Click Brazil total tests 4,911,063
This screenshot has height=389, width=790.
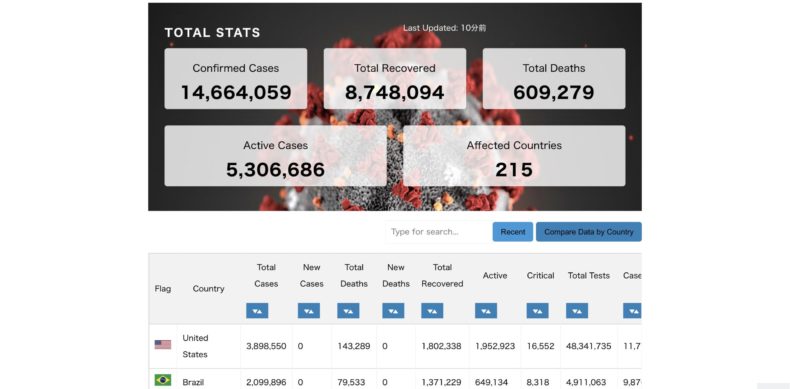tap(586, 382)
